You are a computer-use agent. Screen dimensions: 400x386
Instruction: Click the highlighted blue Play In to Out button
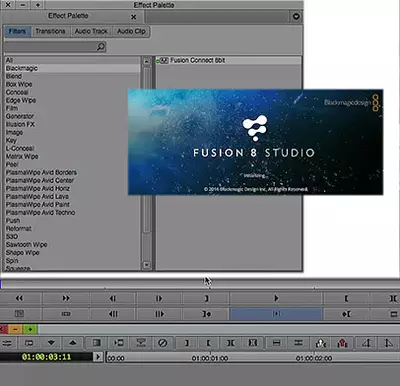(x=276, y=314)
